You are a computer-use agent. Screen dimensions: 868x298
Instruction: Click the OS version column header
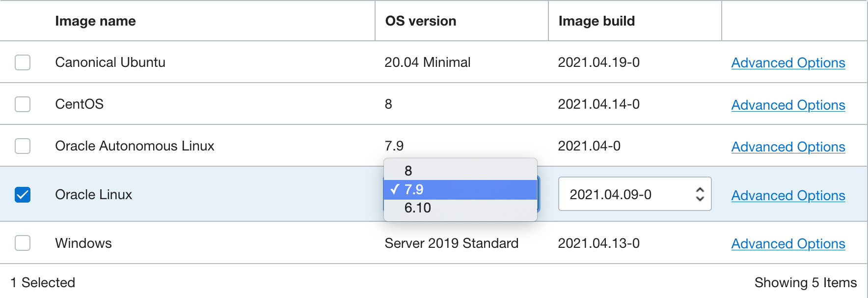[421, 21]
